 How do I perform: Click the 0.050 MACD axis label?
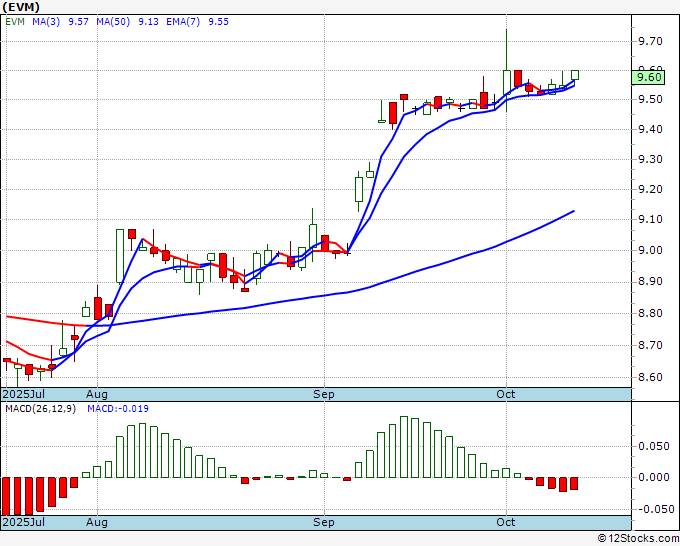click(x=654, y=447)
